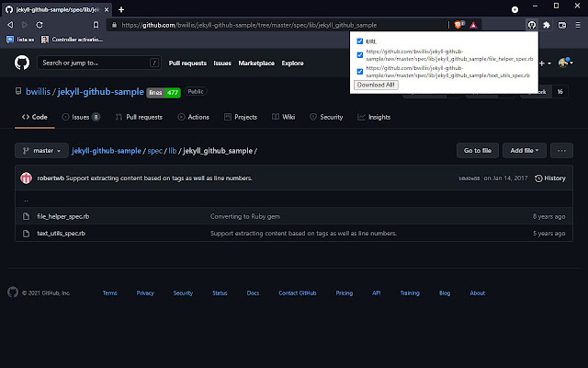Click Pull requests in the top navigation
This screenshot has width=588, height=368.
[187, 63]
